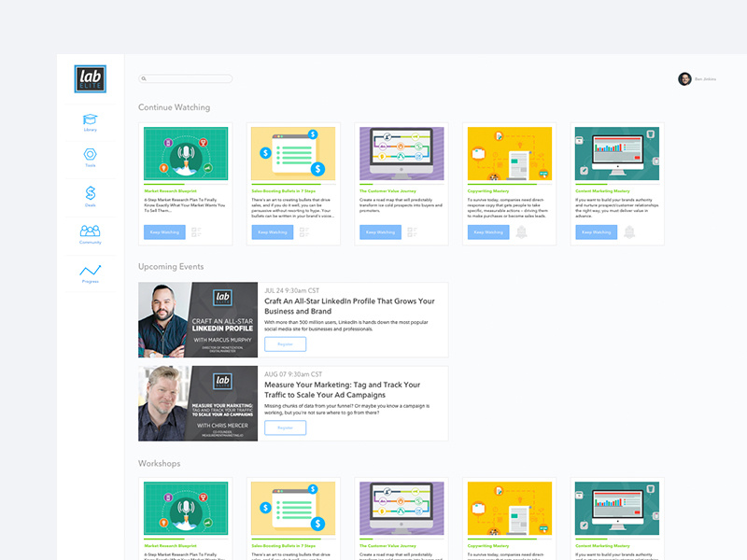Open the Tools section in sidebar
747x560 pixels.
point(90,158)
